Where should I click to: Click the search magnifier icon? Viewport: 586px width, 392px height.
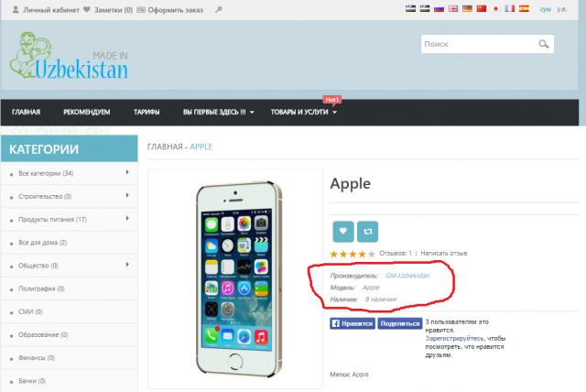[x=544, y=44]
